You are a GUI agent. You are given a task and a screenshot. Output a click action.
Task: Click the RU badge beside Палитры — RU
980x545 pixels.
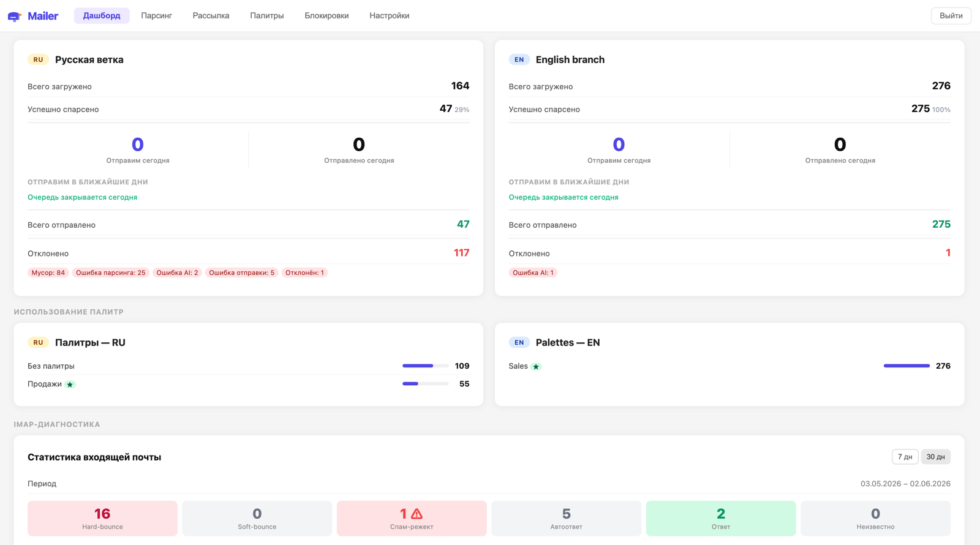(38, 342)
